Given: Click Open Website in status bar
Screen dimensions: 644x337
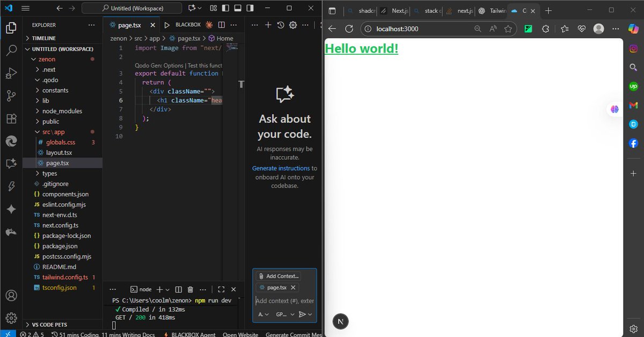Looking at the screenshot, I should tap(241, 334).
